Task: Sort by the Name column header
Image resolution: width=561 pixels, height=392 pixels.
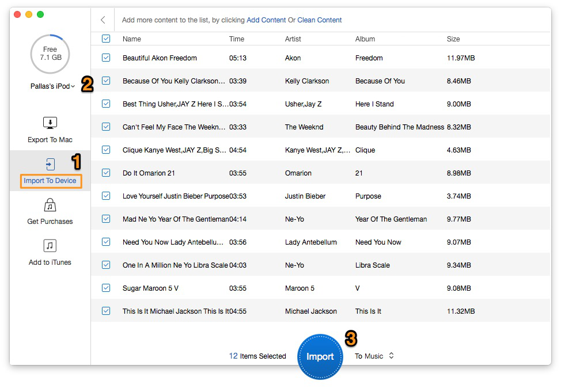Action: click(x=132, y=39)
